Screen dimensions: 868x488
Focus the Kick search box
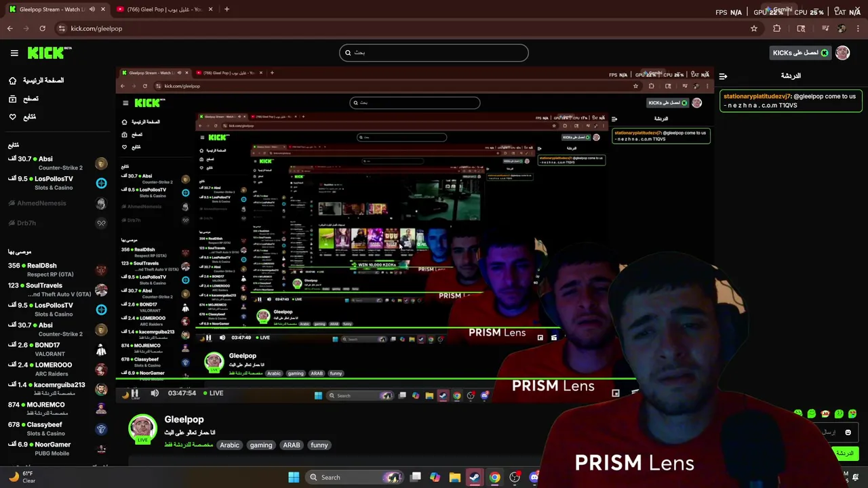coord(434,53)
